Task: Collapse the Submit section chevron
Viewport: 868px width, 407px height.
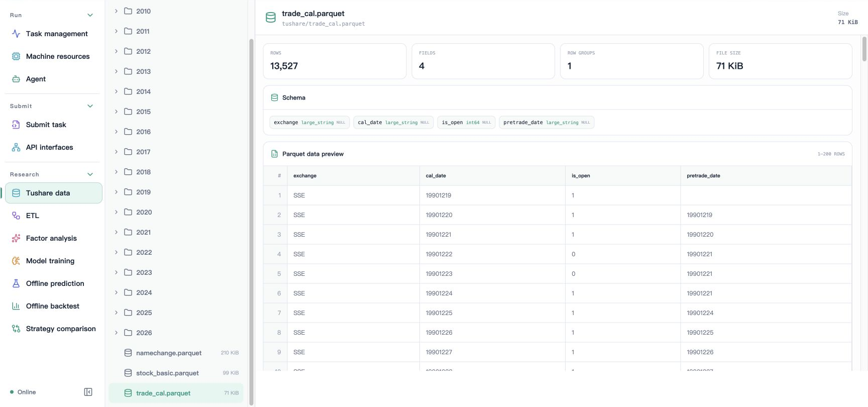Action: click(x=90, y=106)
